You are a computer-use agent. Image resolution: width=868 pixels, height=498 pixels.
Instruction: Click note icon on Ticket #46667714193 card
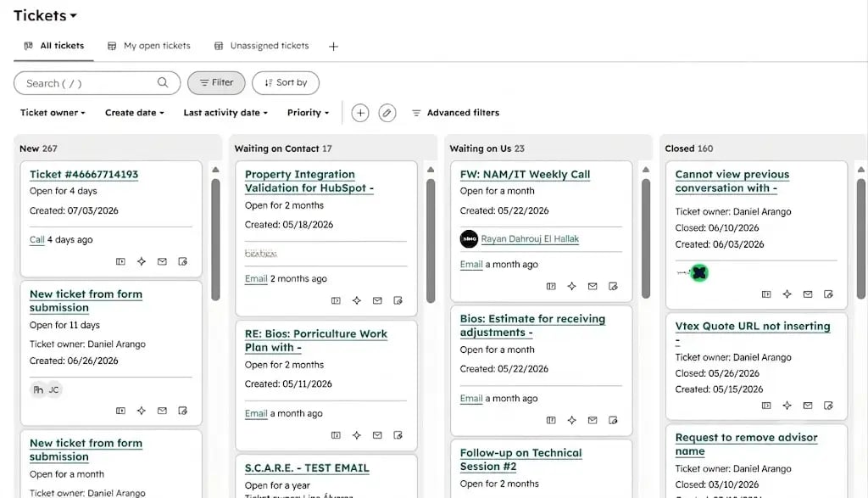pyautogui.click(x=183, y=261)
